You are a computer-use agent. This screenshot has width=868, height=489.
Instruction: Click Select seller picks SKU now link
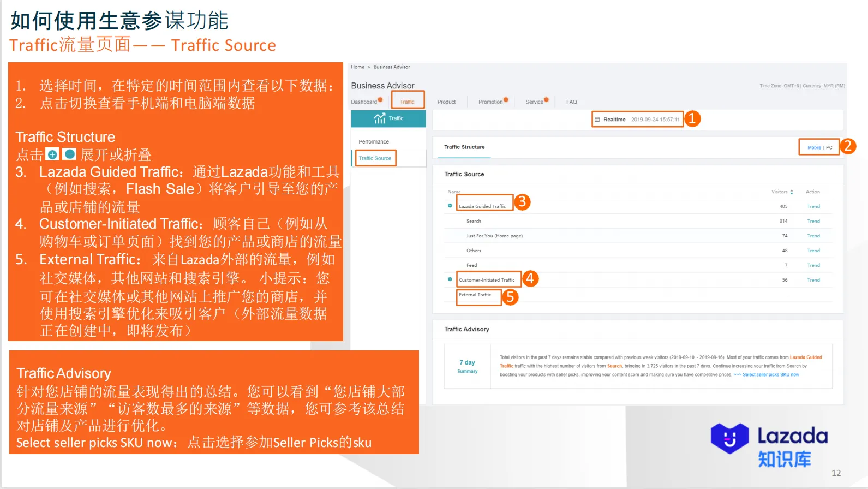(770, 375)
